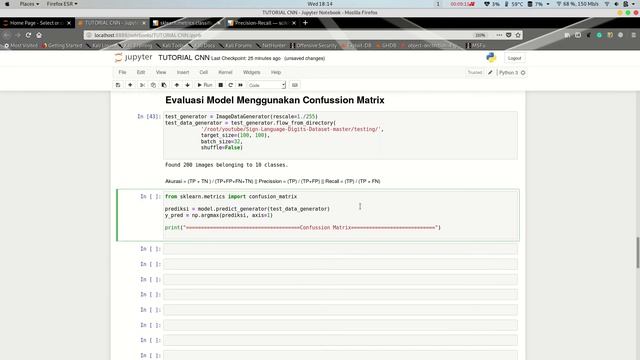Click the Akurasi formula markdown text
This screenshot has width=640, height=360.
click(272, 181)
